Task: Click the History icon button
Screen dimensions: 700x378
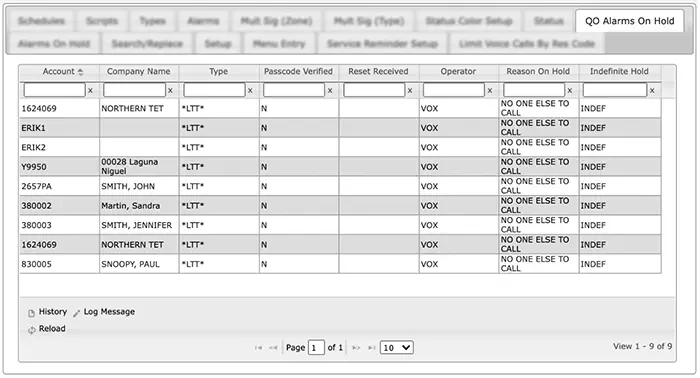Action: click(31, 313)
